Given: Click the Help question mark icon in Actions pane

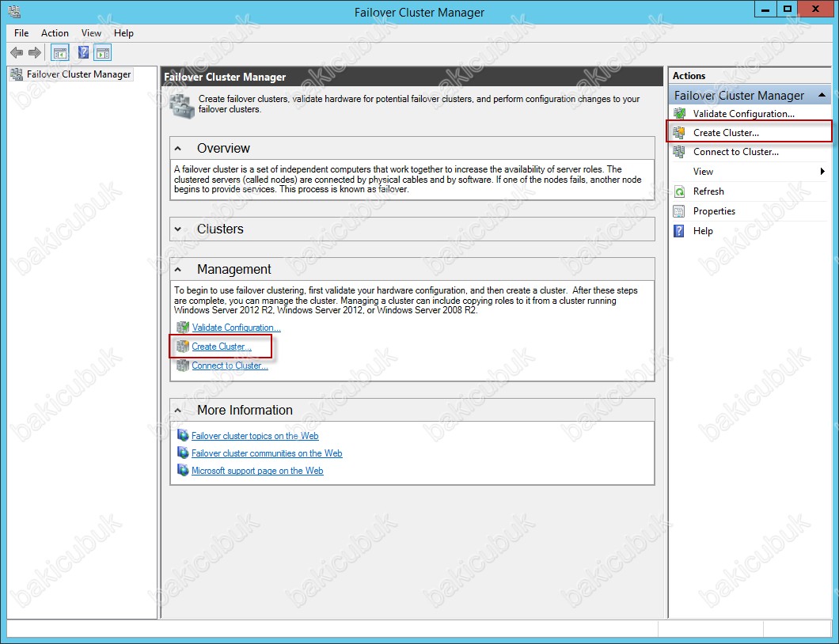Looking at the screenshot, I should tap(680, 231).
